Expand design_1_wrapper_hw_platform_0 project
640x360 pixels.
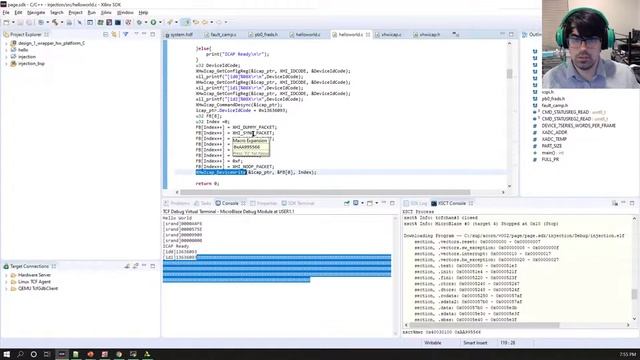[x=6, y=43]
